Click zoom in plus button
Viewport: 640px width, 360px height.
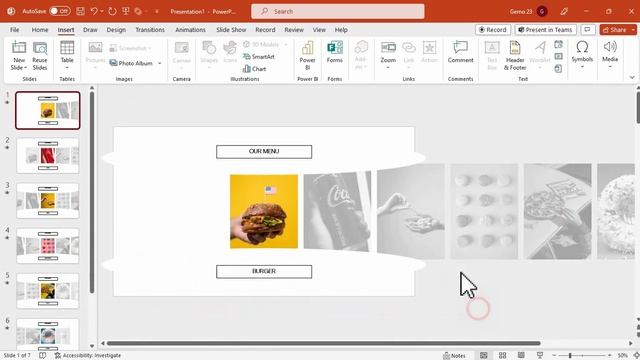point(609,356)
